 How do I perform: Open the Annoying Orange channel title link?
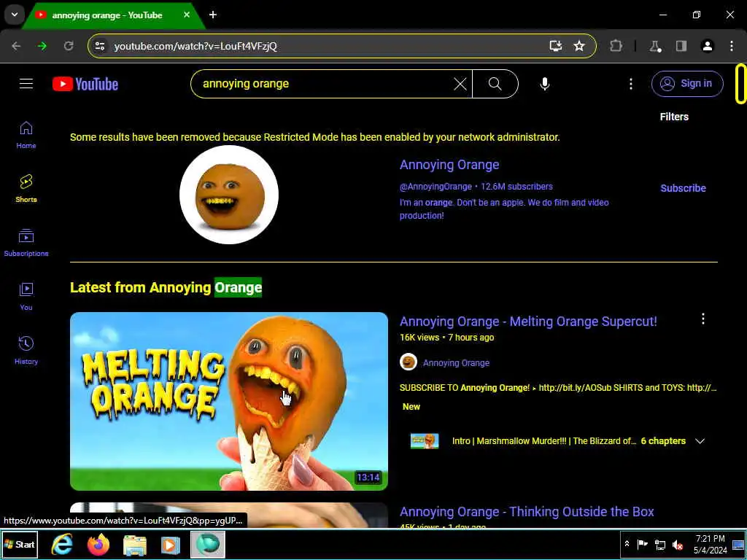449,165
